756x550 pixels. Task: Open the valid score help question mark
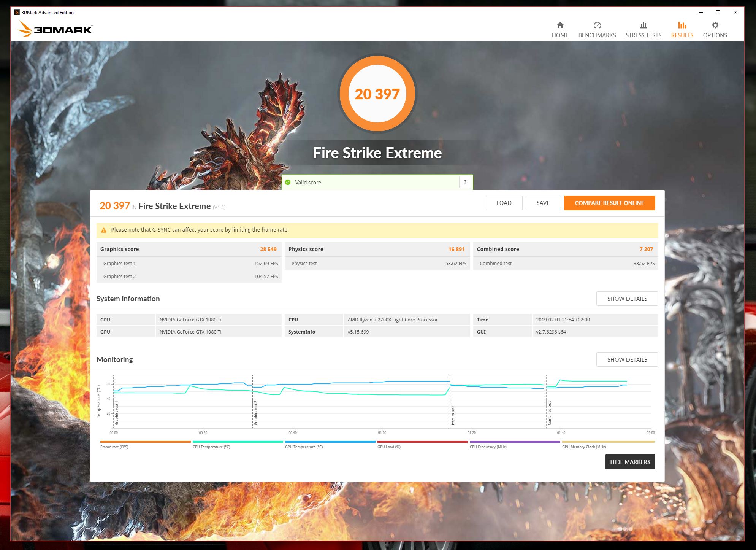(465, 182)
